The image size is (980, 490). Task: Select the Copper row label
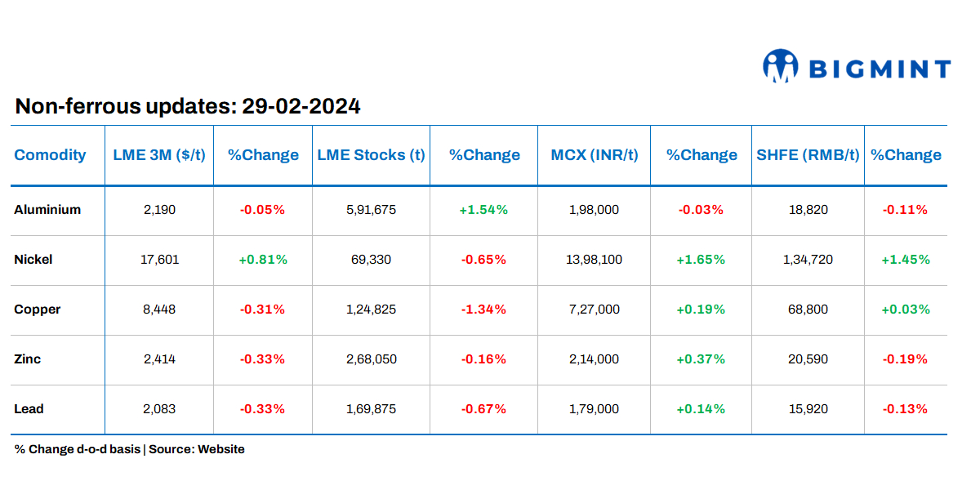tap(38, 310)
